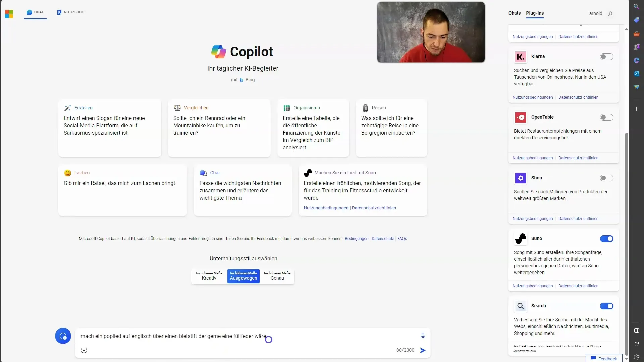
Task: Click the Suno plugin logo icon
Action: tap(521, 238)
